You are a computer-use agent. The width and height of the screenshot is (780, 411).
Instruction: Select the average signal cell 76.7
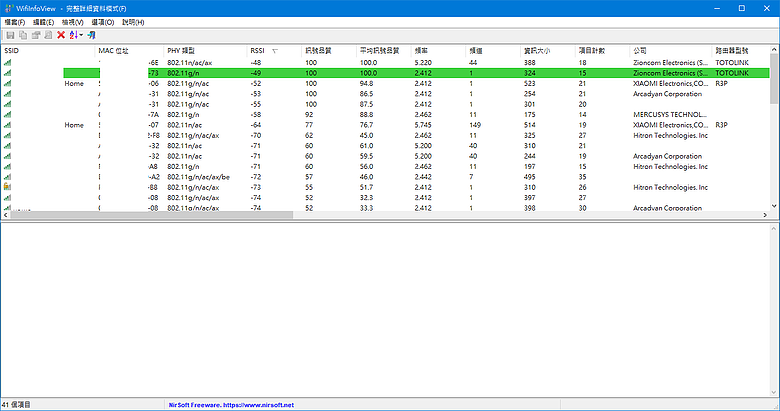coord(366,125)
